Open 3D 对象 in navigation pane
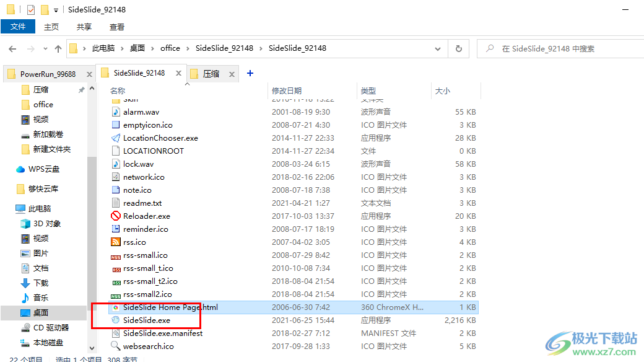The height and width of the screenshot is (362, 644). click(x=47, y=224)
